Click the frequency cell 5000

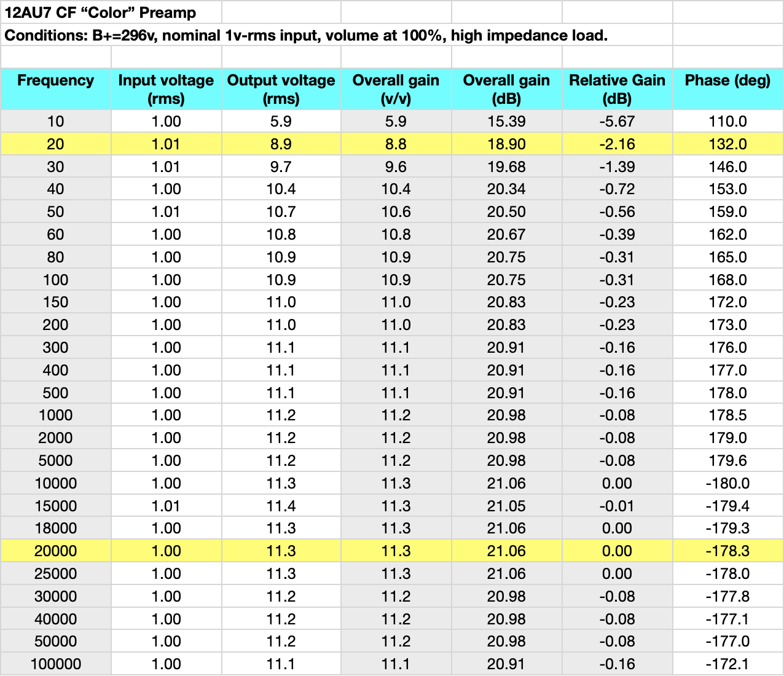[56, 460]
